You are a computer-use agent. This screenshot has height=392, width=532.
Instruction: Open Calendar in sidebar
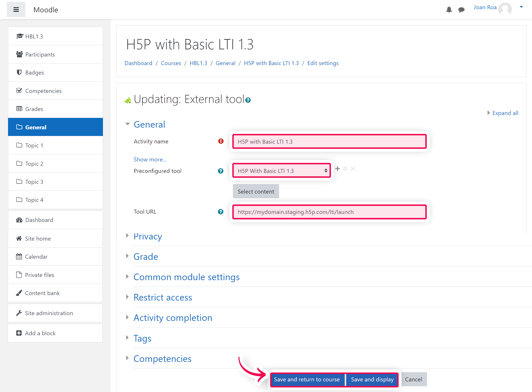(x=55, y=257)
